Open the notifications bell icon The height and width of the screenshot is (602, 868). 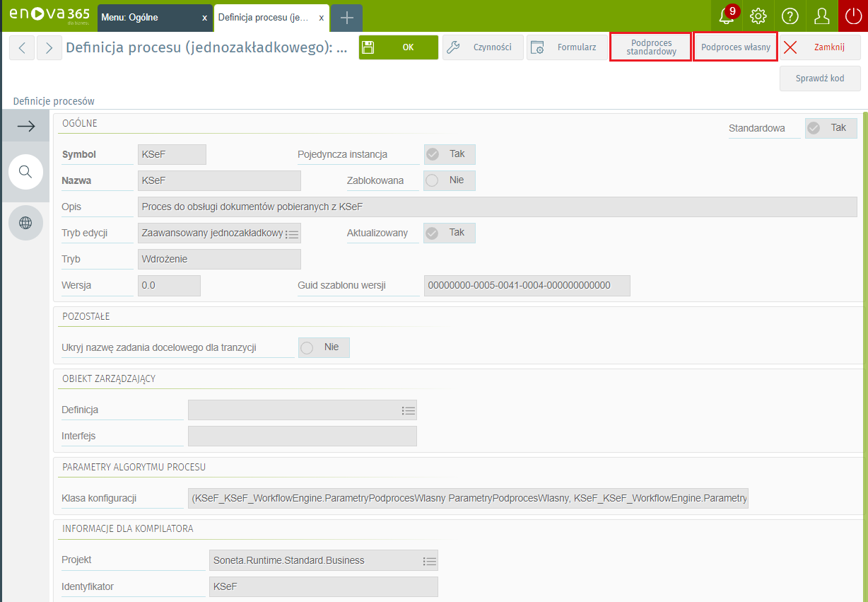click(726, 16)
